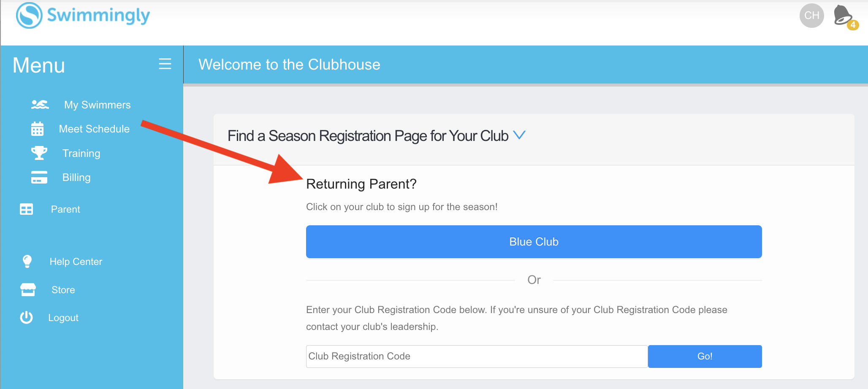Click the CH user avatar
The height and width of the screenshot is (389, 868).
[811, 16]
